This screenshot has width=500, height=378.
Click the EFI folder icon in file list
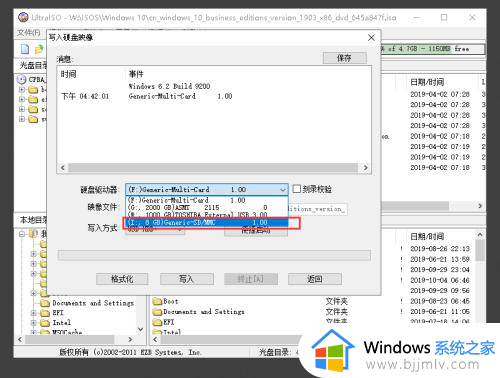[157, 322]
